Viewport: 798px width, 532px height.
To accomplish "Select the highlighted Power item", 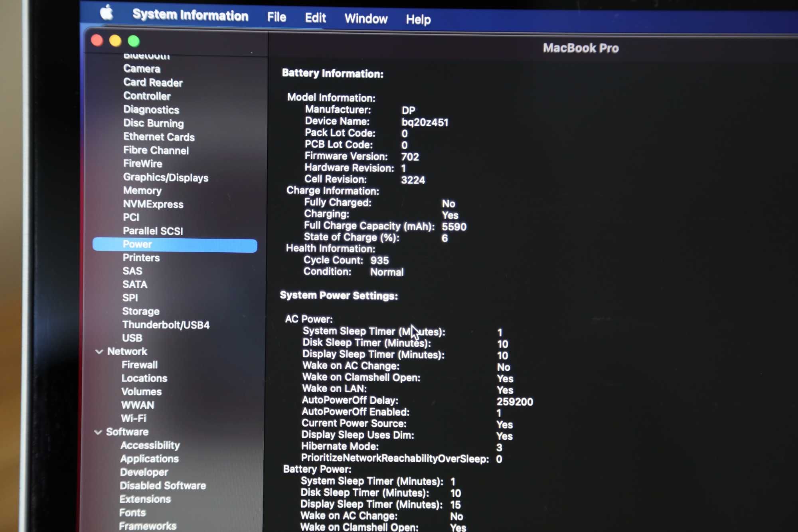I will [x=175, y=245].
